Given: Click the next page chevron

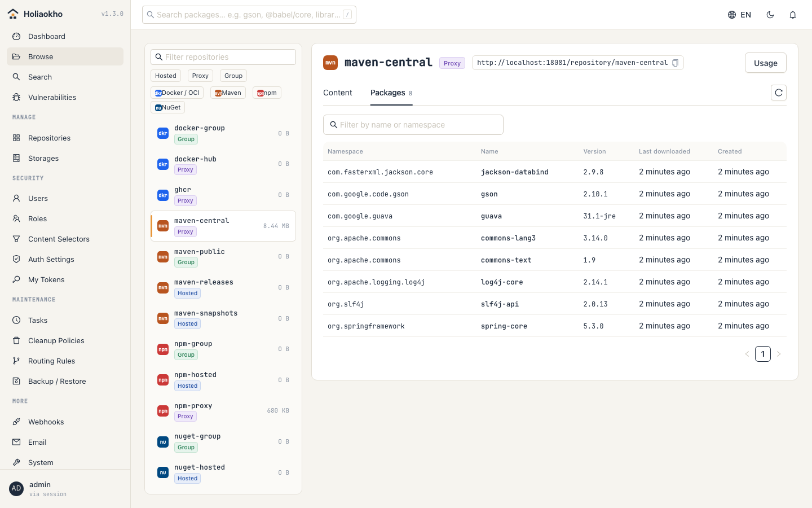Looking at the screenshot, I should pyautogui.click(x=779, y=354).
